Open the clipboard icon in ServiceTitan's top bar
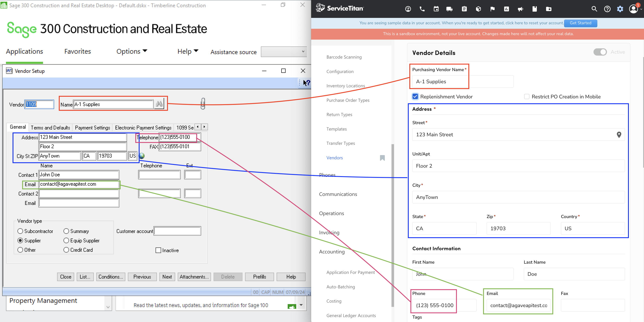Image resolution: width=644 pixels, height=322 pixels. coord(464,9)
